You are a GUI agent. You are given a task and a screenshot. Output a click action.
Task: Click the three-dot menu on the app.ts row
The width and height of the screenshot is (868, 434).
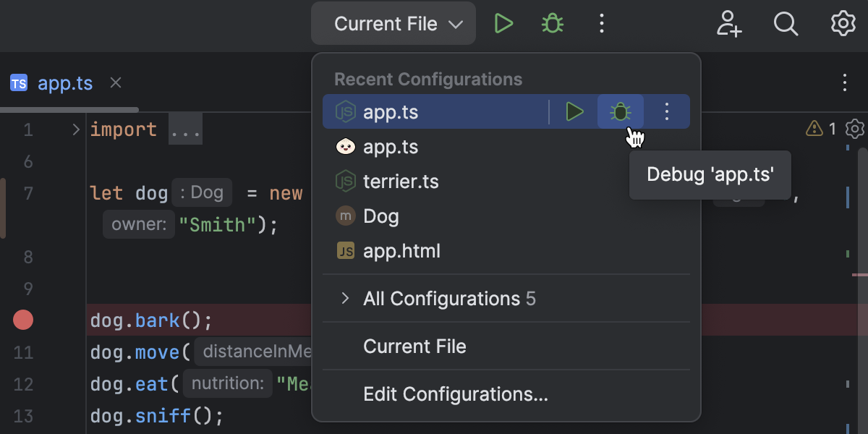click(666, 111)
